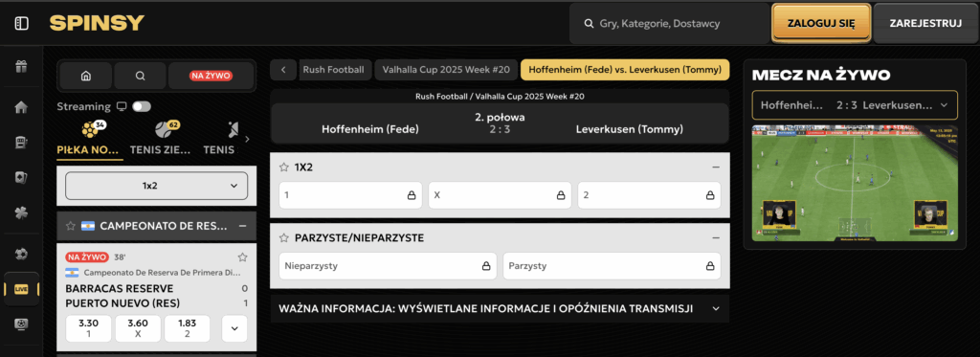Screen dimensions: 980x357
Task: Show more sports with the right arrow
Action: pos(247,139)
